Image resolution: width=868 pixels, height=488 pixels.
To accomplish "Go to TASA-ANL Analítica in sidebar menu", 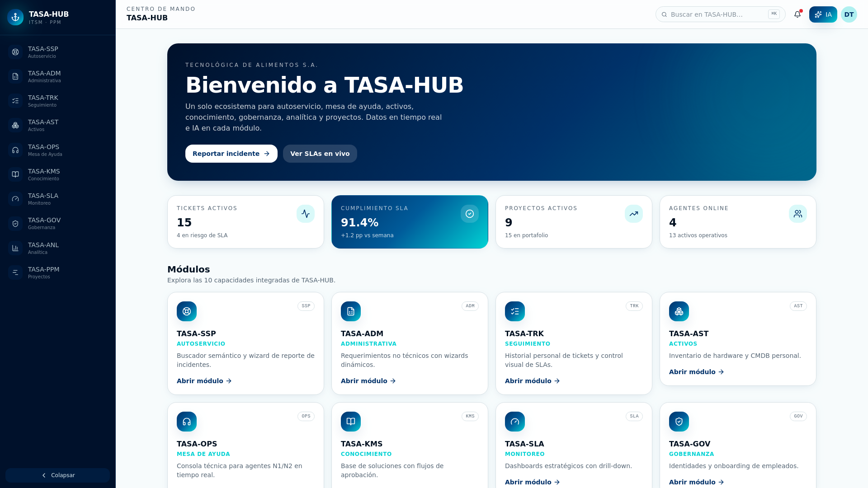I will tap(58, 248).
